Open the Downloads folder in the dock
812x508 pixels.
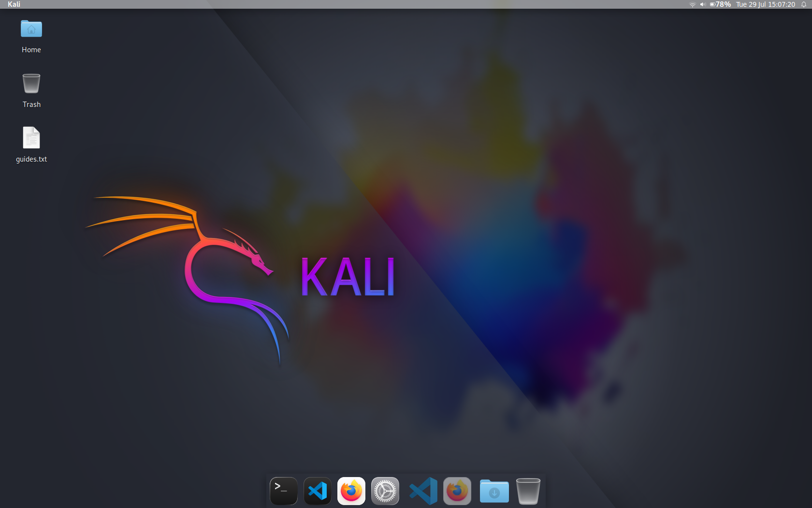coord(494,492)
